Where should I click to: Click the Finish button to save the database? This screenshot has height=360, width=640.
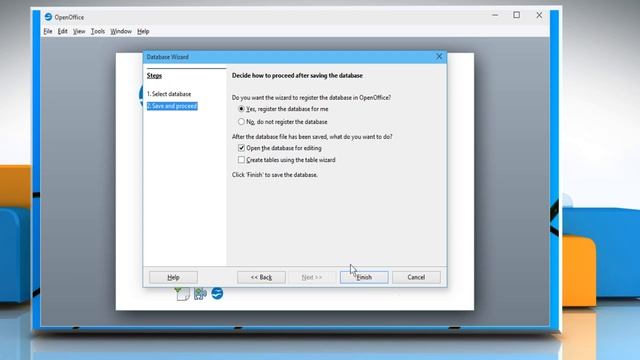[364, 277]
